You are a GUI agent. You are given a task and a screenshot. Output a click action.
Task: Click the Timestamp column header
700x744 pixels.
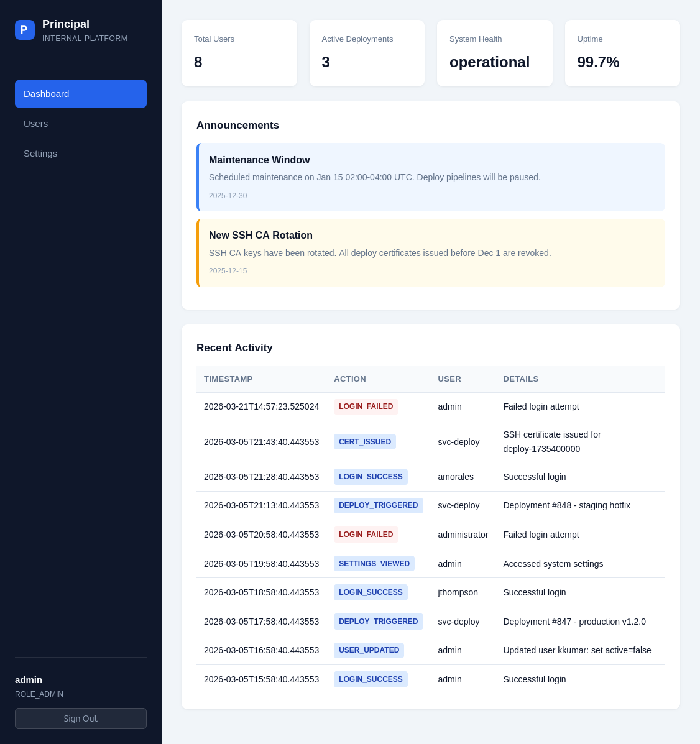point(228,379)
